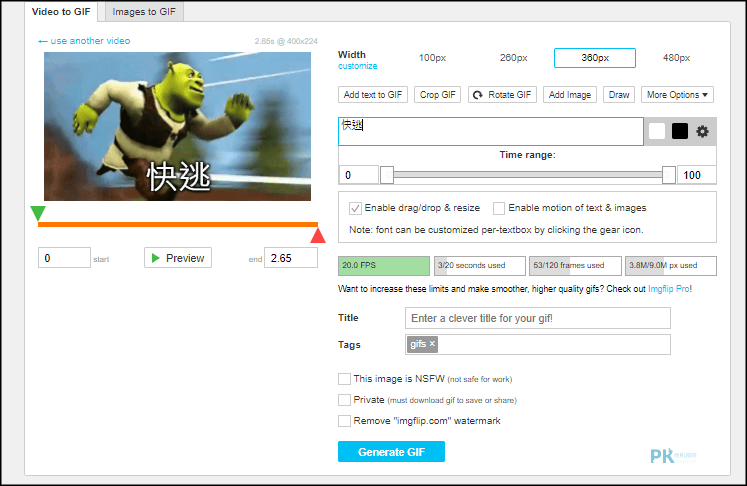
Task: Click Rotate GIF button
Action: [502, 95]
